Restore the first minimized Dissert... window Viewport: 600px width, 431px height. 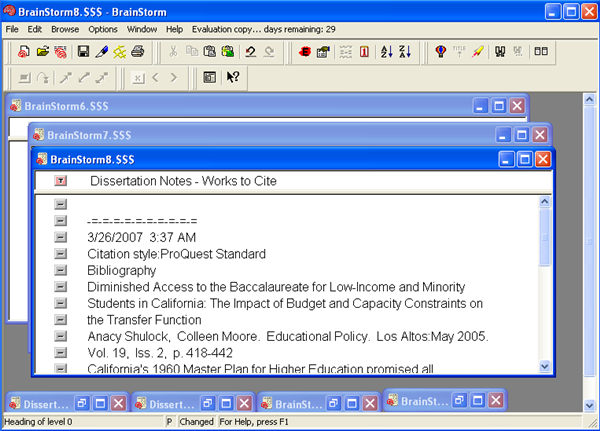pyautogui.click(x=82, y=403)
